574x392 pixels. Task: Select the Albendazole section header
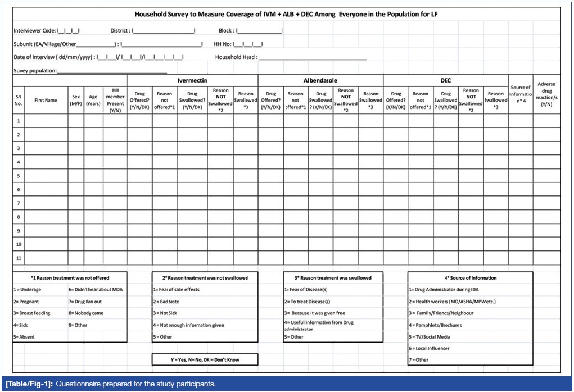pos(320,81)
